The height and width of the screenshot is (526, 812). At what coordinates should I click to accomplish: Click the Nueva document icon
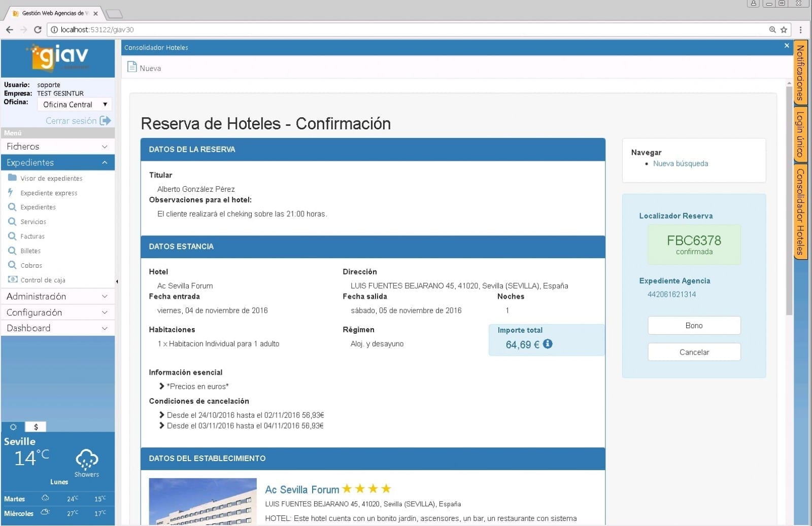132,67
